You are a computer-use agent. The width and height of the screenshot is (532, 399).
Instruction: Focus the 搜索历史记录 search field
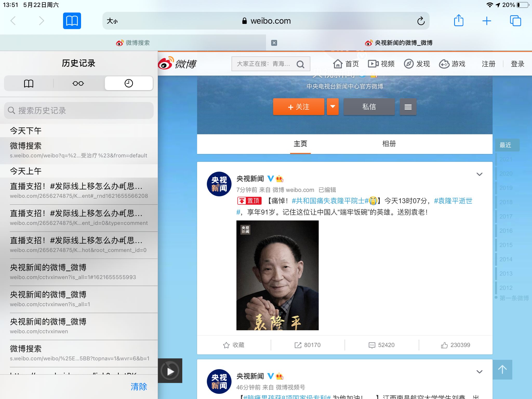tap(79, 111)
